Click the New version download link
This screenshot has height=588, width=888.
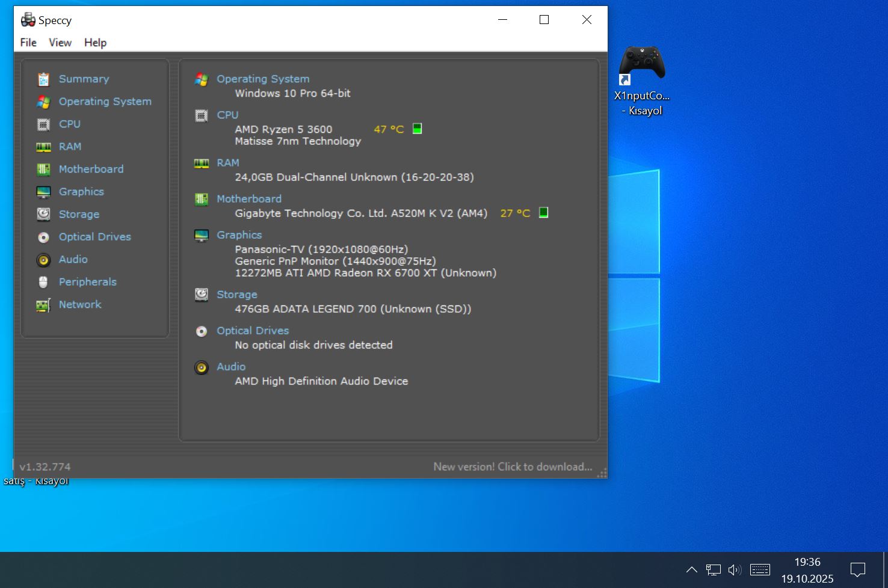(513, 467)
